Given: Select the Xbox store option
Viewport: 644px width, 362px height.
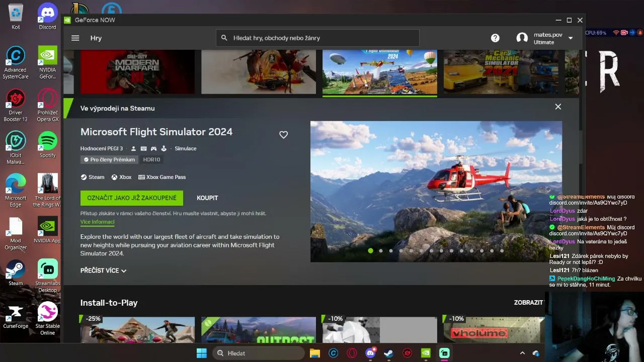Looking at the screenshot, I should [121, 177].
